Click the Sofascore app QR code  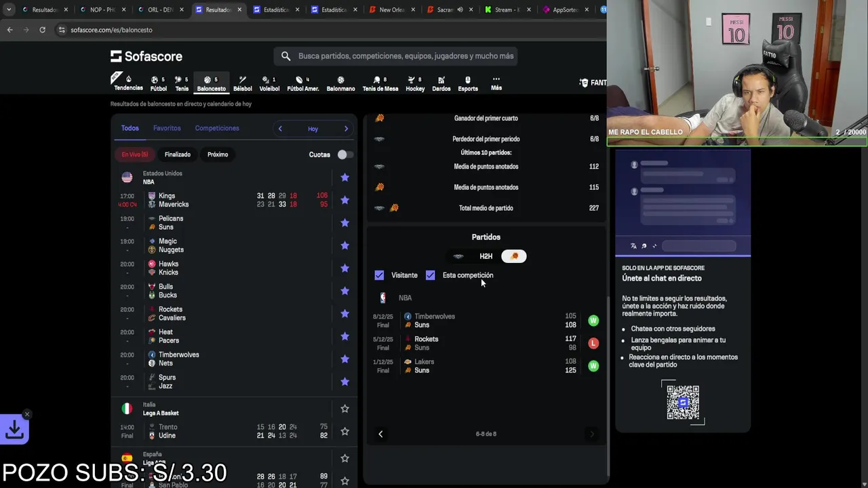[683, 403]
